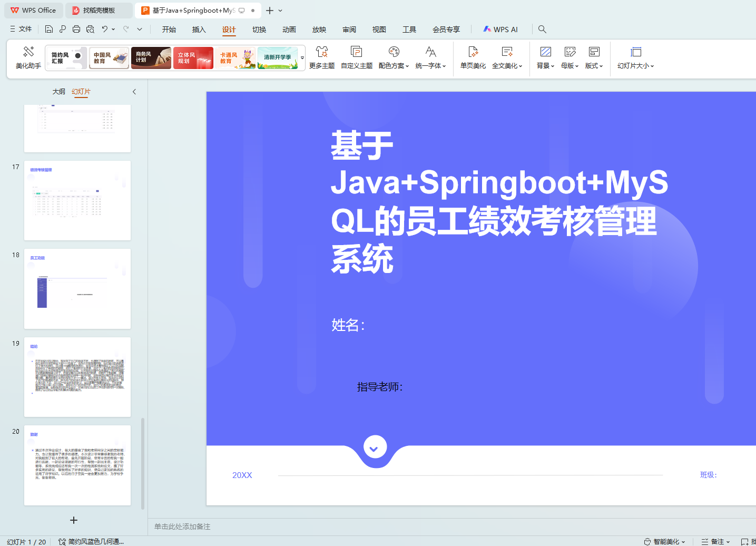Click the print icon in quick toolbar
Image resolution: width=756 pixels, height=546 pixels.
tap(76, 30)
